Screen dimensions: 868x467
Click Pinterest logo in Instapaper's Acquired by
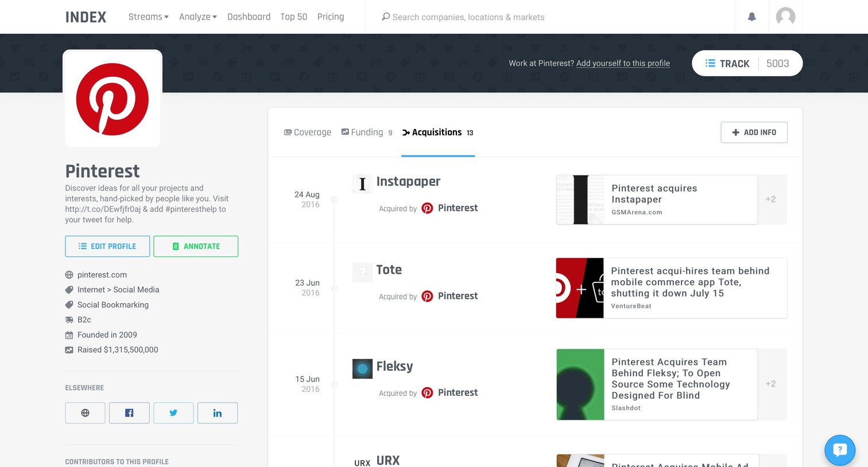427,208
